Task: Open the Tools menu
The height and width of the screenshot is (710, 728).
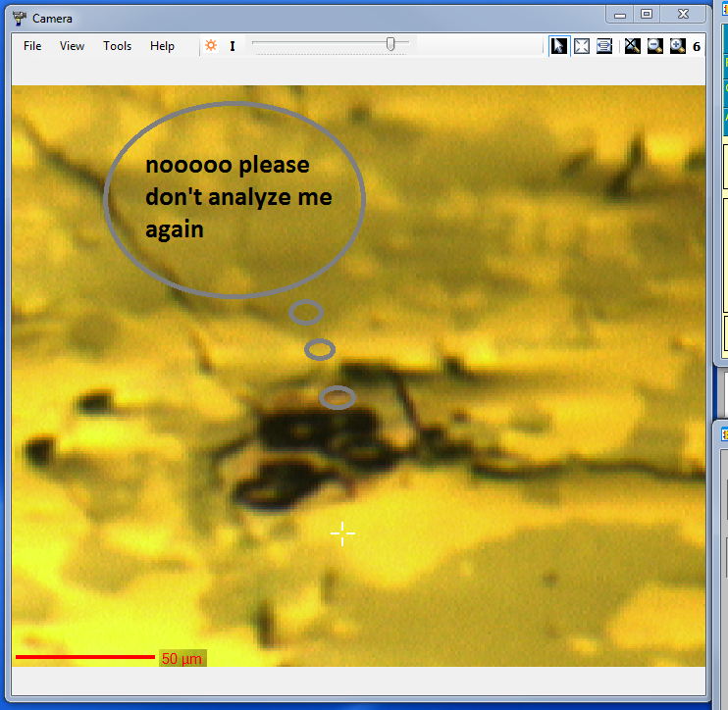Action: pyautogui.click(x=117, y=46)
